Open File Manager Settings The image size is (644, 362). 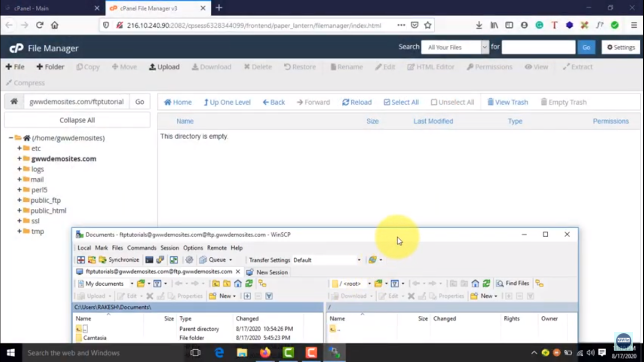point(620,47)
